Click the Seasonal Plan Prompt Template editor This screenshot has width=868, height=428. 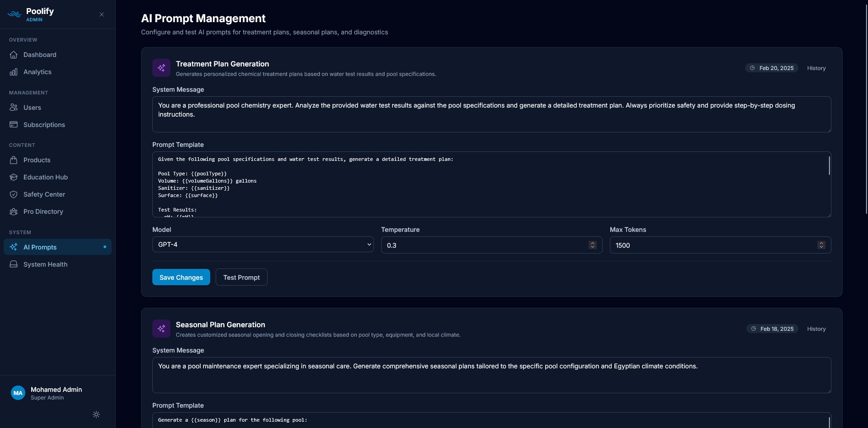click(x=492, y=420)
